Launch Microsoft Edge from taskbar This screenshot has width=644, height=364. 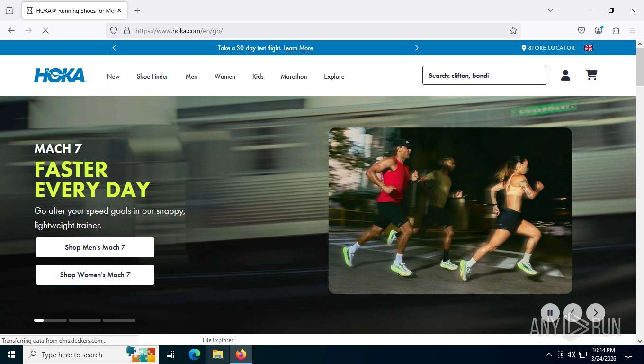tap(195, 355)
